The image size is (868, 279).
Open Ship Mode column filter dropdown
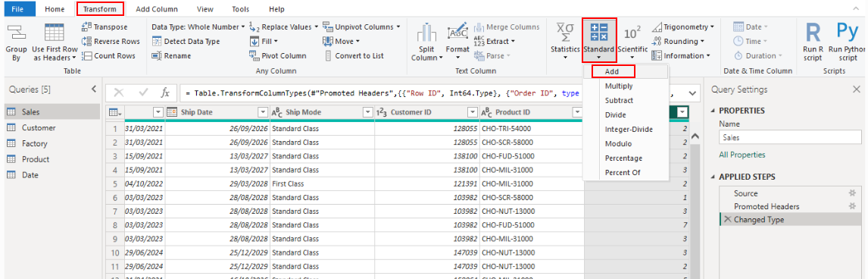click(367, 112)
